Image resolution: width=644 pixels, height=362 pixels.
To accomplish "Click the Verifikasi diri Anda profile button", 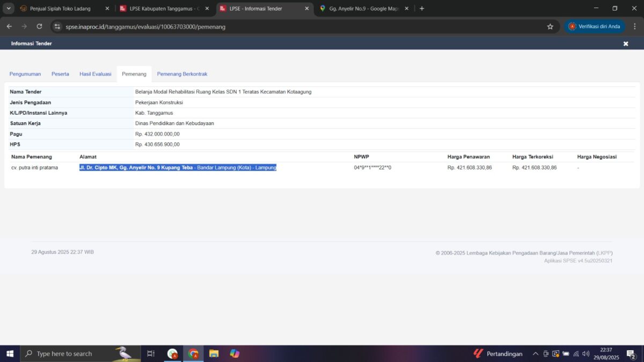I will click(x=595, y=26).
